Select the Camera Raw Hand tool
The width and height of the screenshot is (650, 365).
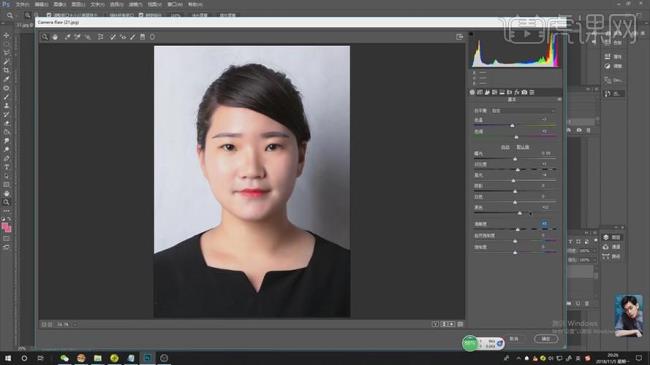pyautogui.click(x=55, y=37)
